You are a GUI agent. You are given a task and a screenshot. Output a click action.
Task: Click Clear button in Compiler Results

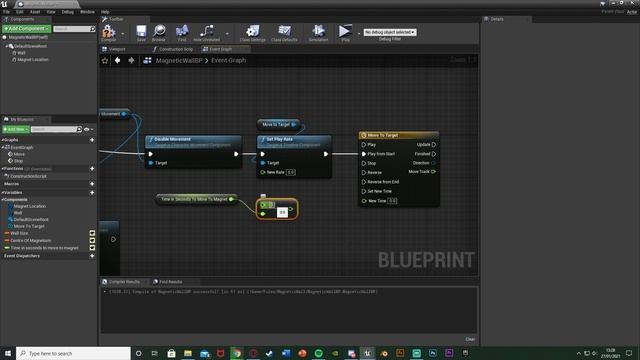(x=470, y=339)
